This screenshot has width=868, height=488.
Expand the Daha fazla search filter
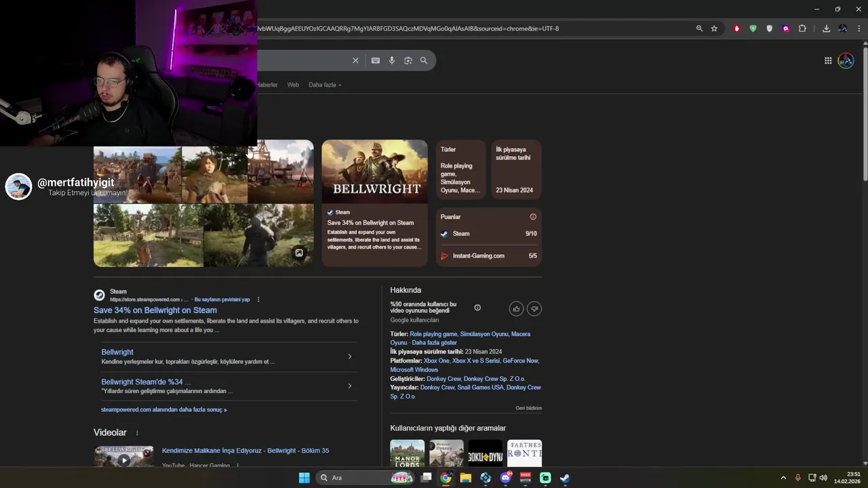[325, 85]
